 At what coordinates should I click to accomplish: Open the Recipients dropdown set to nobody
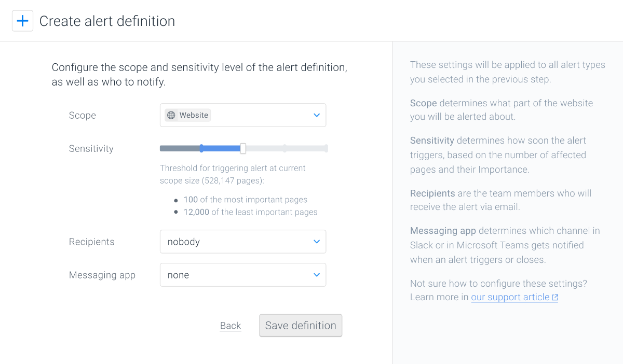click(x=243, y=242)
